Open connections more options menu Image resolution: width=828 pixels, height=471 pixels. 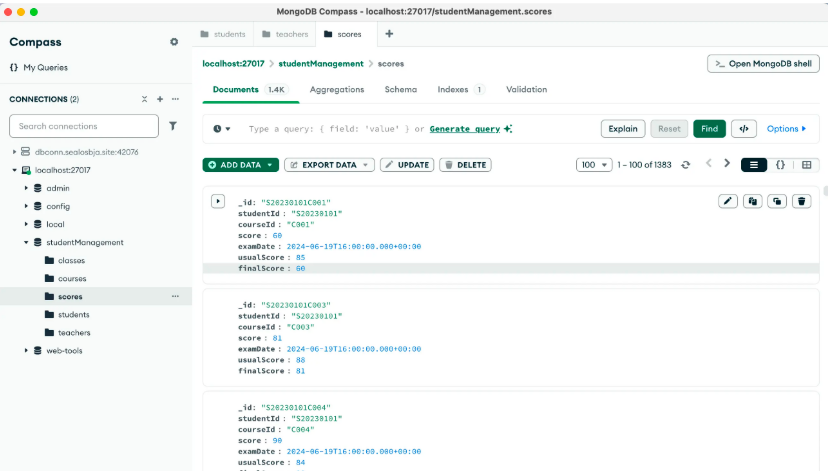(175, 99)
